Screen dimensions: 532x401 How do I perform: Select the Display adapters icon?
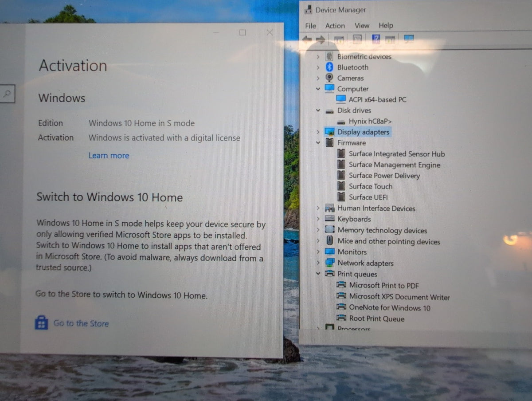(x=329, y=132)
